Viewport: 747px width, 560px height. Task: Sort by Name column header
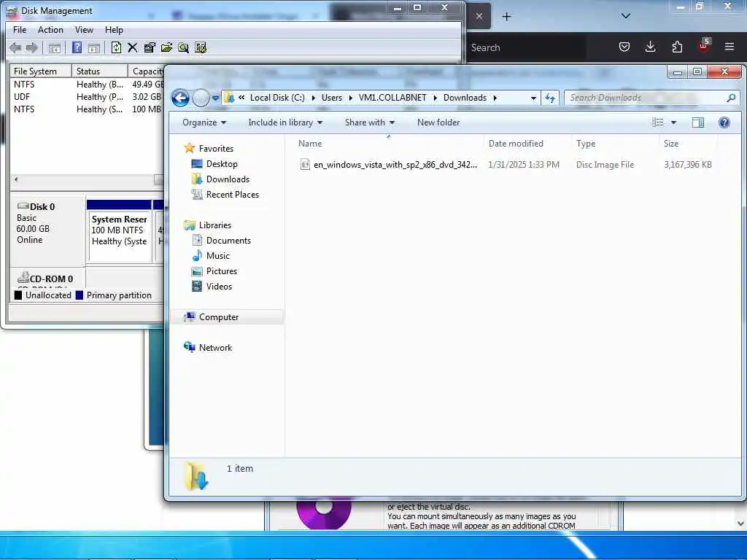click(387, 144)
